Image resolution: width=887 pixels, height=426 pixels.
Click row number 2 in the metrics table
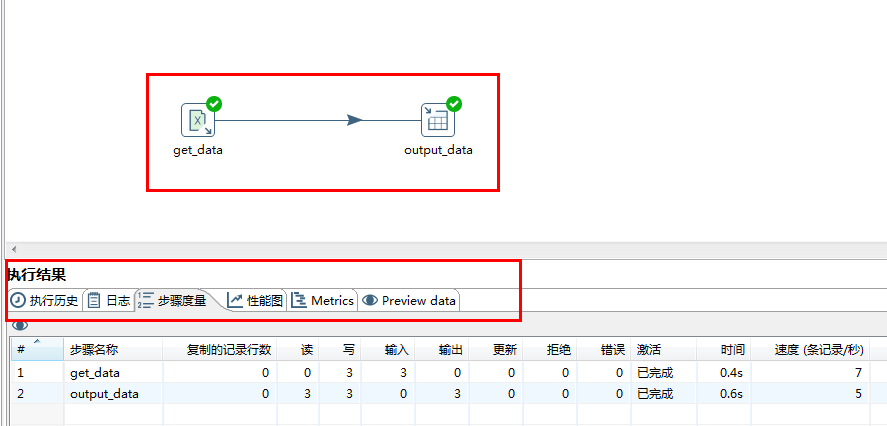[20, 394]
